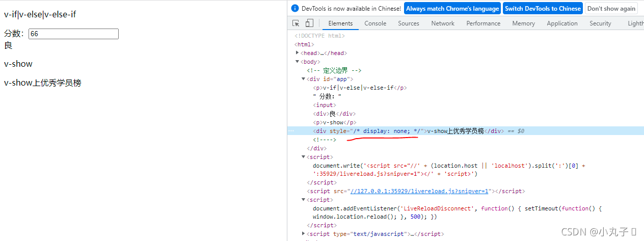Click Switch DevTools to Chinese button
Viewport: 644px width, 241px height.
click(x=543, y=9)
